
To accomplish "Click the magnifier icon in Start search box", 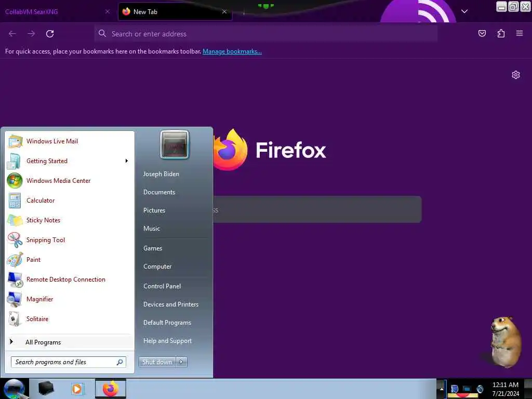I will point(119,362).
